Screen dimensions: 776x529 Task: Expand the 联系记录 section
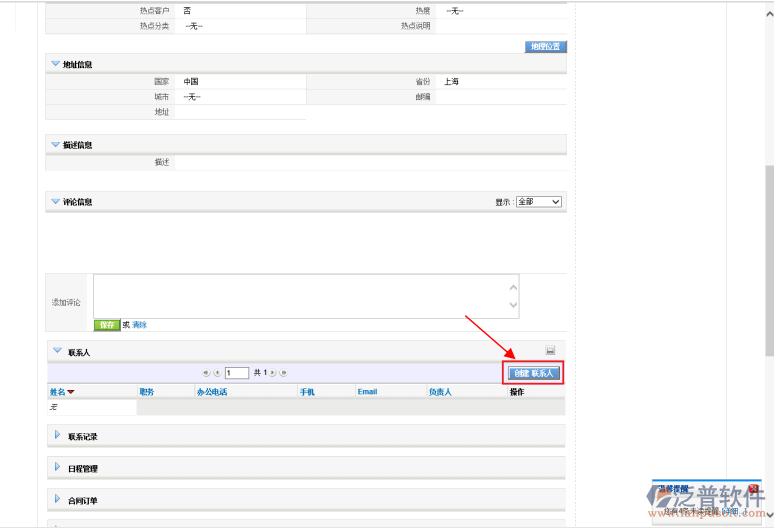[x=57, y=434]
